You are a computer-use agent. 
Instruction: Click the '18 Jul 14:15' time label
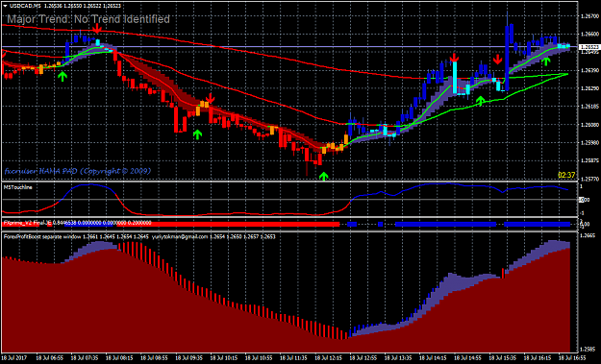pos(434,358)
